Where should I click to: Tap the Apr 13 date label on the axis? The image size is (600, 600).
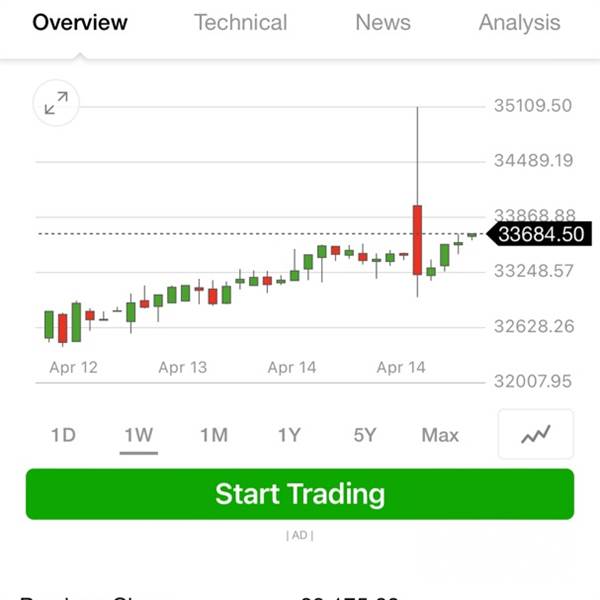183,367
